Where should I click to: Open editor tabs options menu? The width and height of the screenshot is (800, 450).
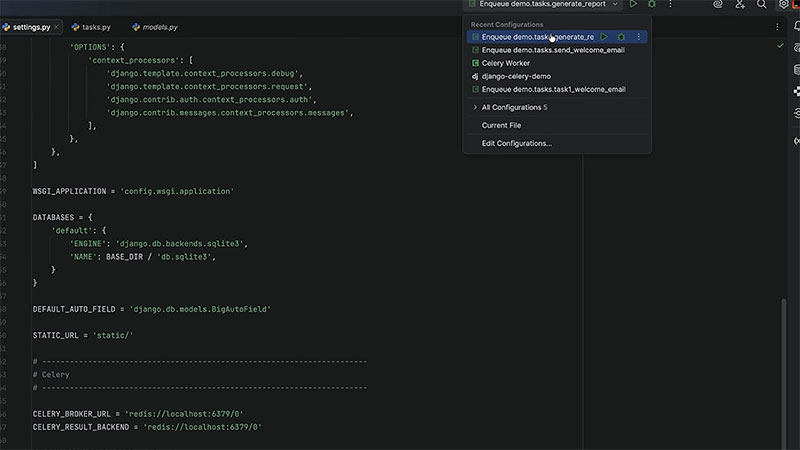(777, 27)
